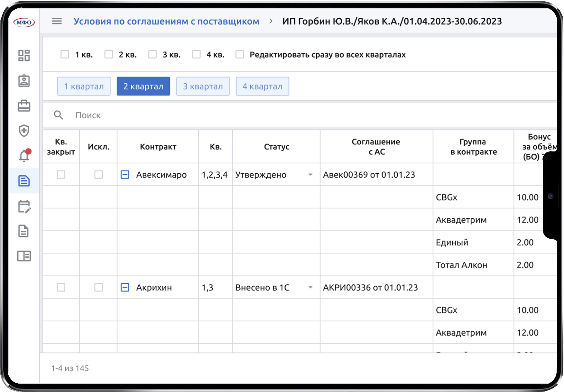
Task: Open the employee profile section in sidebar
Action: 24,81
